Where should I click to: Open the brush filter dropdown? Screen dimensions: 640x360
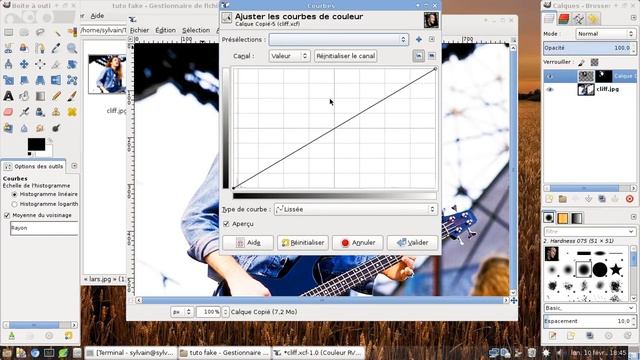pyautogui.click(x=590, y=231)
